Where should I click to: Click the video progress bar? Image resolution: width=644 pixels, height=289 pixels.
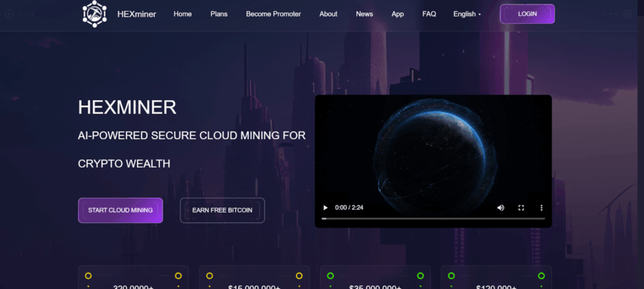(x=434, y=219)
